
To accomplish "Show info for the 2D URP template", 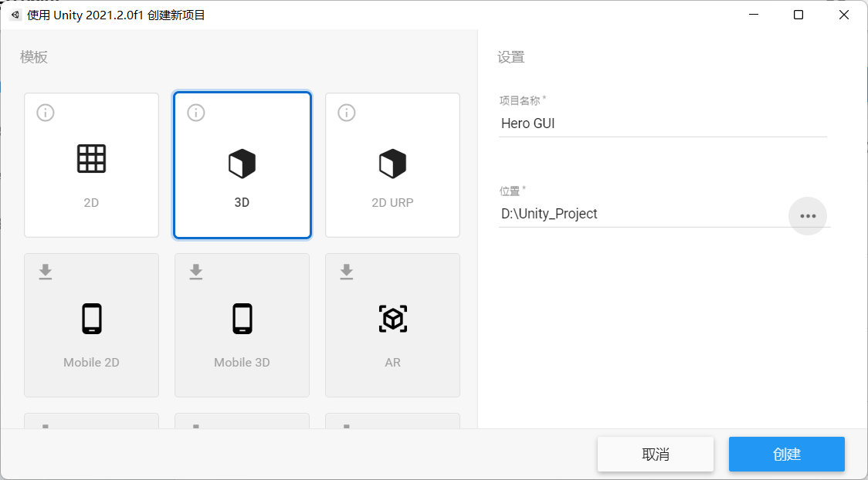I will tap(347, 113).
